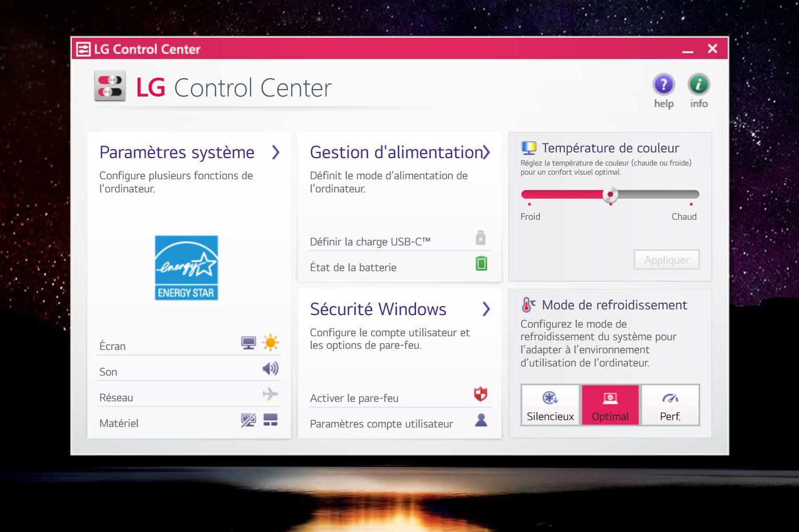The image size is (799, 532).
Task: Click Activer le pare-feu entry
Action: point(399,396)
